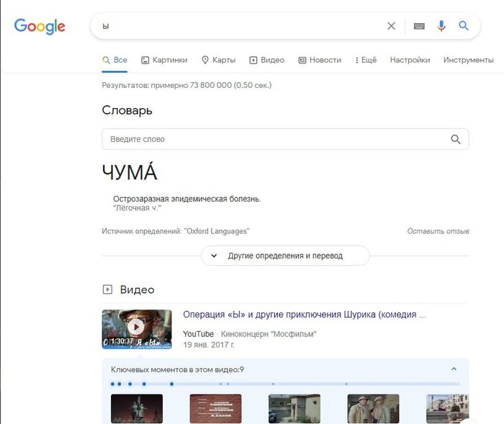Start voice search with the microphone icon

(x=441, y=26)
